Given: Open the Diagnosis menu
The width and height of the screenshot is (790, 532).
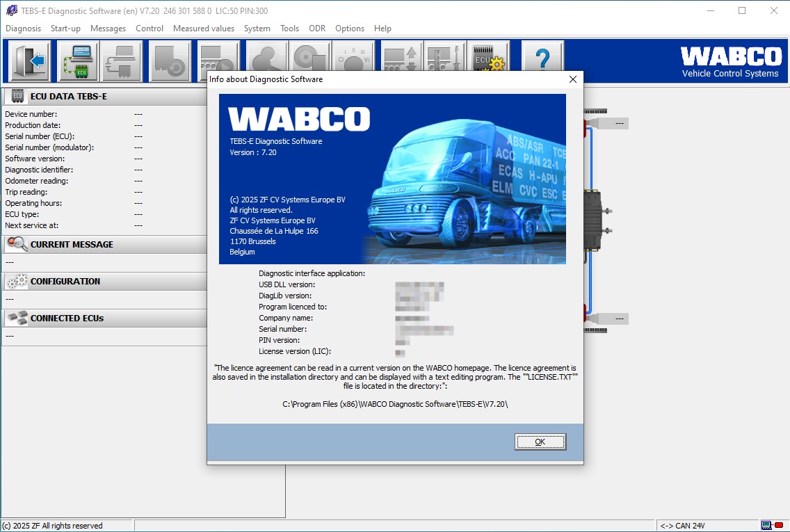Looking at the screenshot, I should [23, 29].
